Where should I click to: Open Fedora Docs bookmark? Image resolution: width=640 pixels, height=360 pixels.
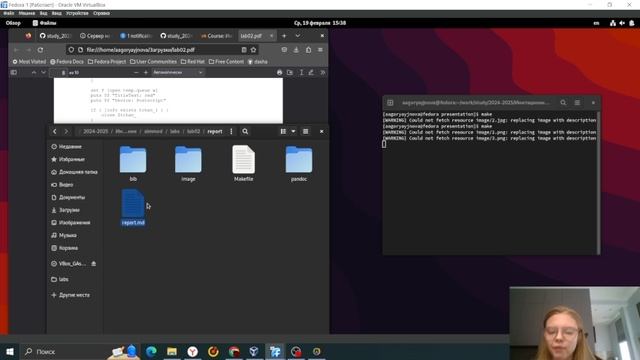(x=67, y=62)
